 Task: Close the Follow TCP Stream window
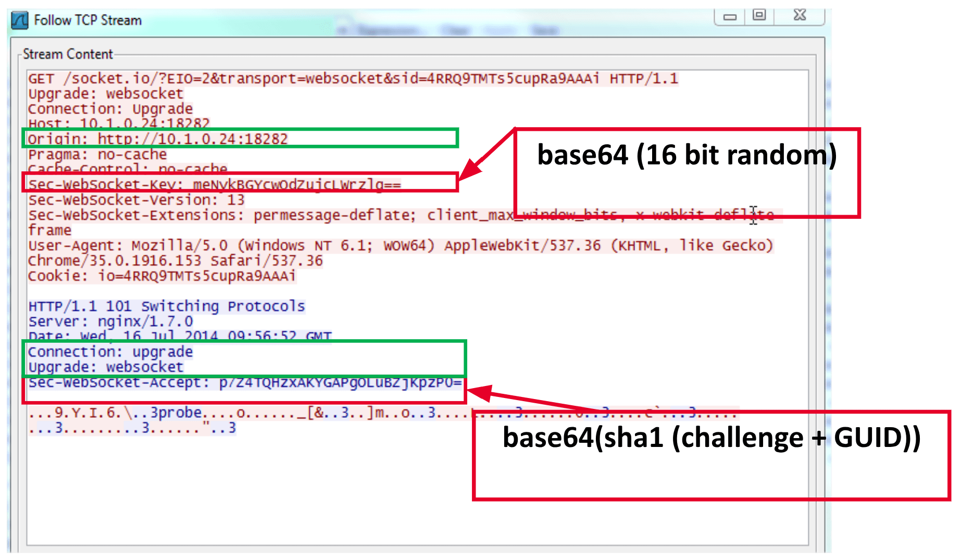(x=800, y=16)
